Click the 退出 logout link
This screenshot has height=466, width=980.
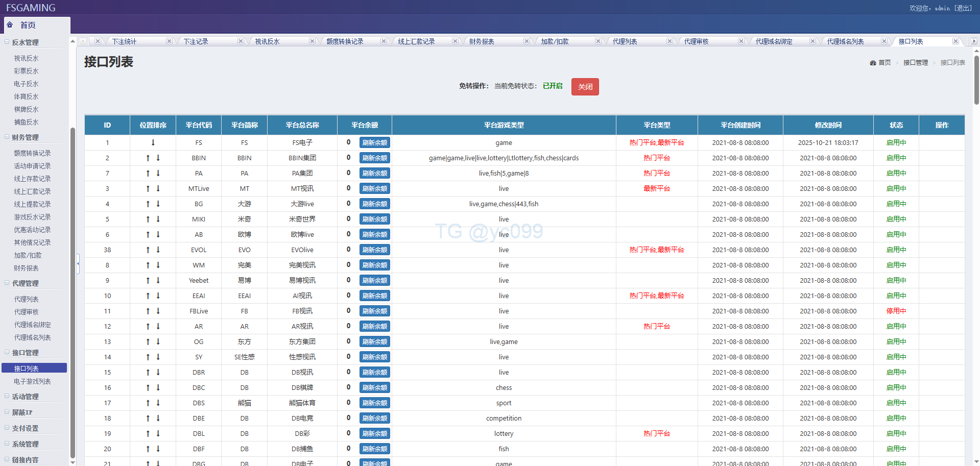click(963, 8)
